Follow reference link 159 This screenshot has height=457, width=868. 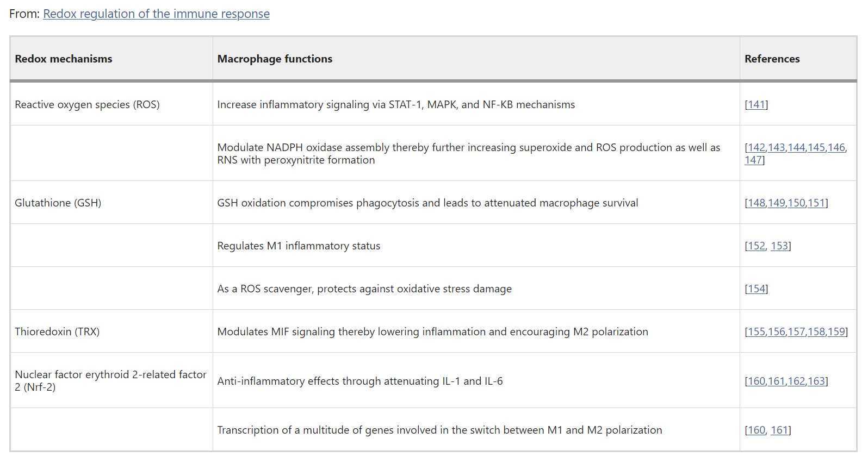[836, 332]
